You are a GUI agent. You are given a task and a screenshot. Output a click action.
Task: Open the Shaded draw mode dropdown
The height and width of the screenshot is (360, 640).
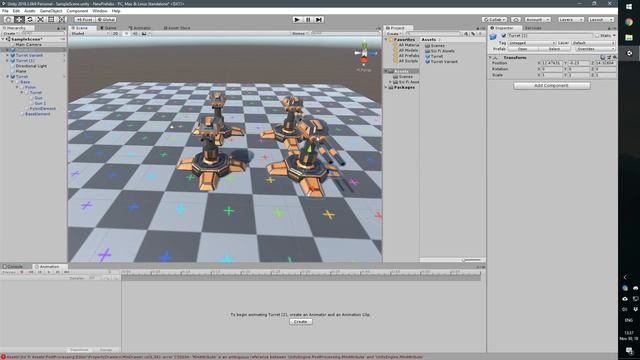point(89,33)
